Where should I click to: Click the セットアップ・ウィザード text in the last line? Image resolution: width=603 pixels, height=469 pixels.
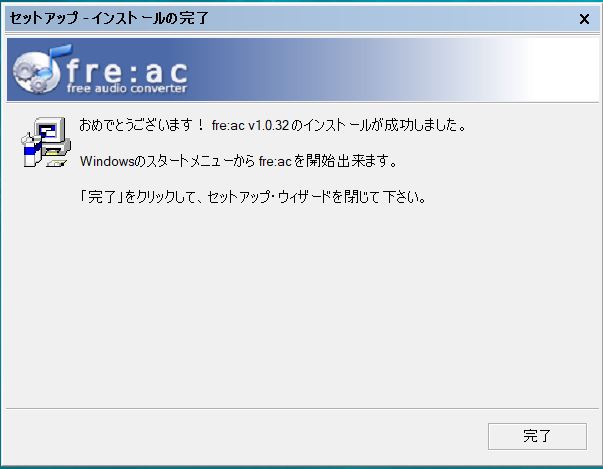click(269, 197)
